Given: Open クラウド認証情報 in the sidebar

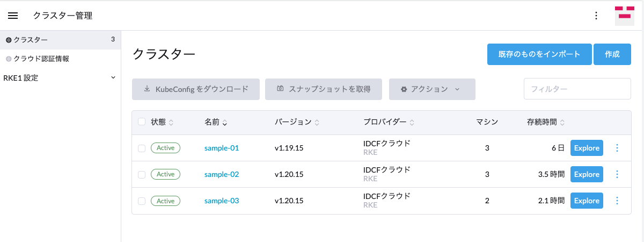Looking at the screenshot, I should click(x=60, y=59).
